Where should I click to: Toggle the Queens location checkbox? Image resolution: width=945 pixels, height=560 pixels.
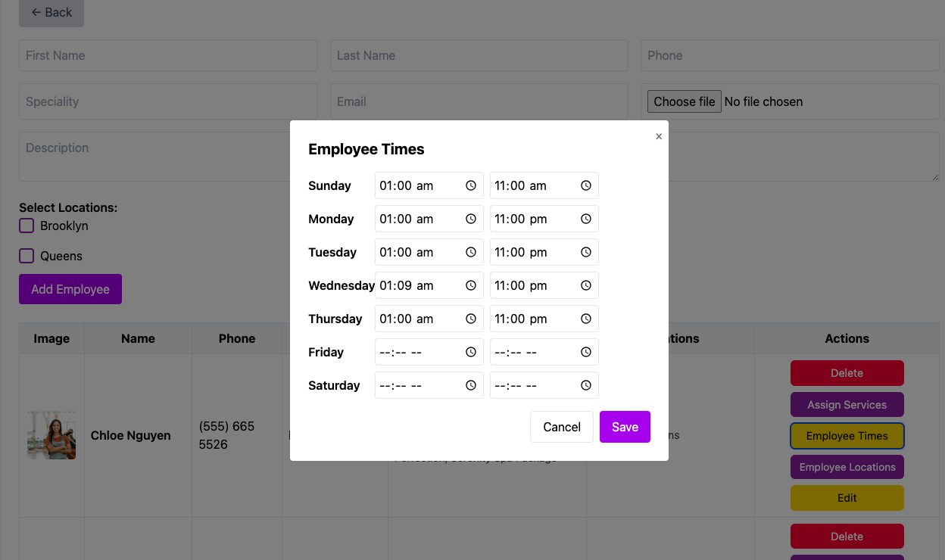point(27,256)
